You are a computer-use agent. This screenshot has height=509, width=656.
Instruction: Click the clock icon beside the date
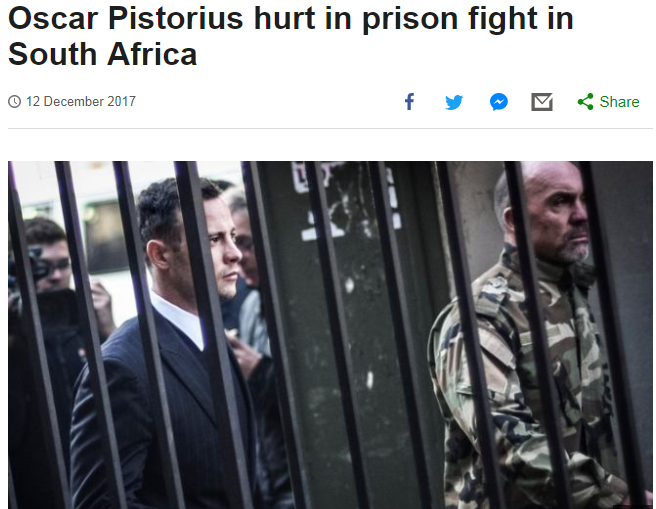tap(15, 101)
